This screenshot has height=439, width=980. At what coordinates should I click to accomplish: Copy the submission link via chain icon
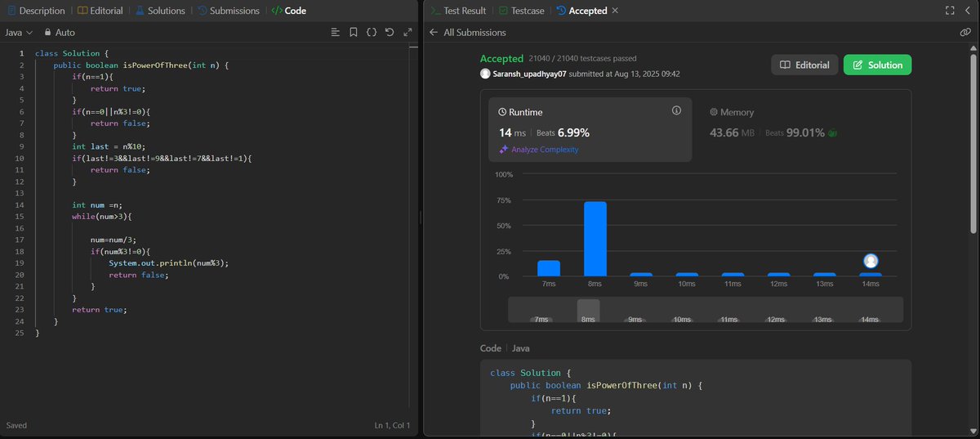(965, 33)
